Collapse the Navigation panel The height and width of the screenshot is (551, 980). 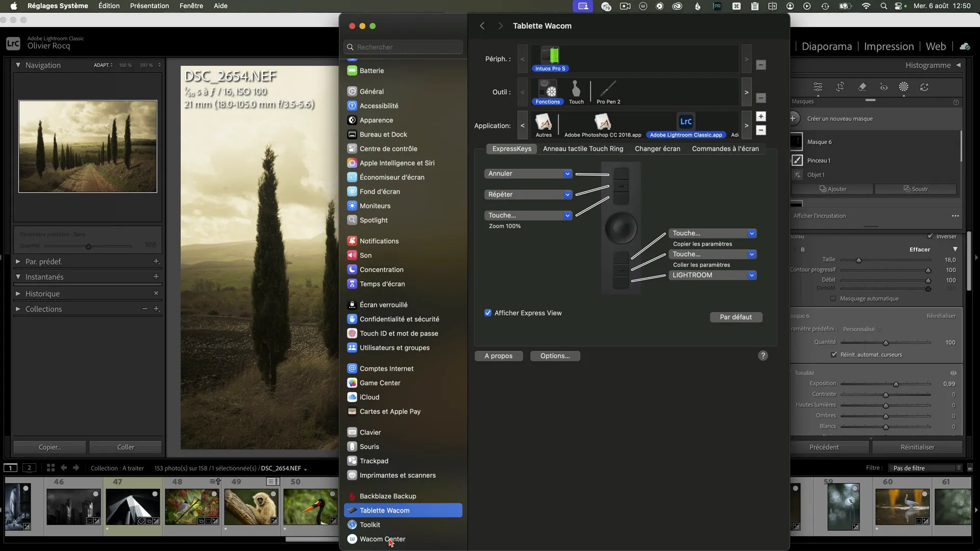click(18, 65)
